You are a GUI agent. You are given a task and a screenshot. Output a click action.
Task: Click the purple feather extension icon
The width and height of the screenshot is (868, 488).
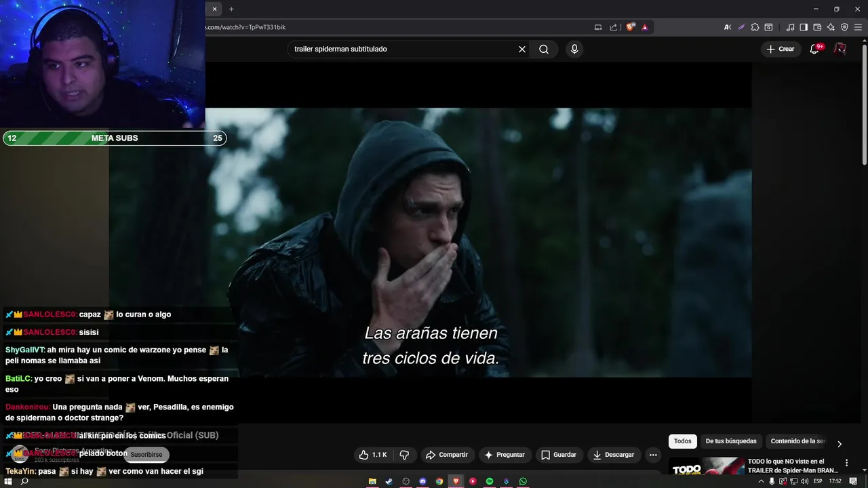pos(741,27)
